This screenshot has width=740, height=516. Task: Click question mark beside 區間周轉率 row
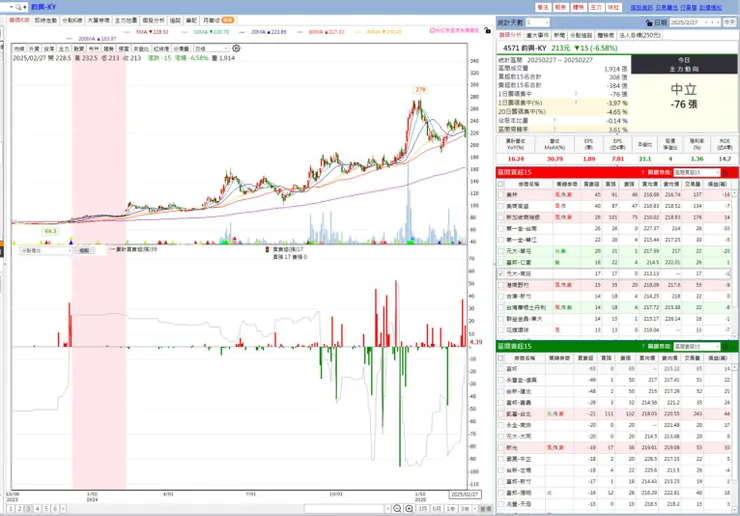coord(554,129)
